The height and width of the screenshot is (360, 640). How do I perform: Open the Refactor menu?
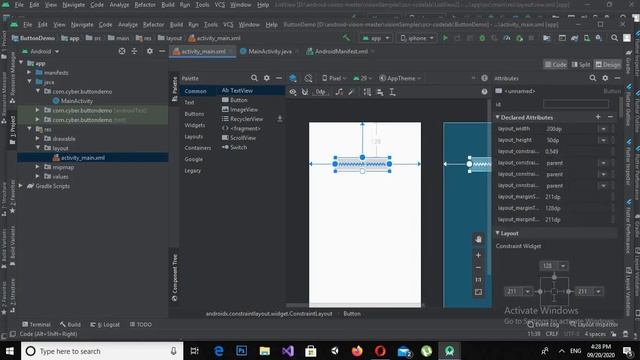[153, 24]
